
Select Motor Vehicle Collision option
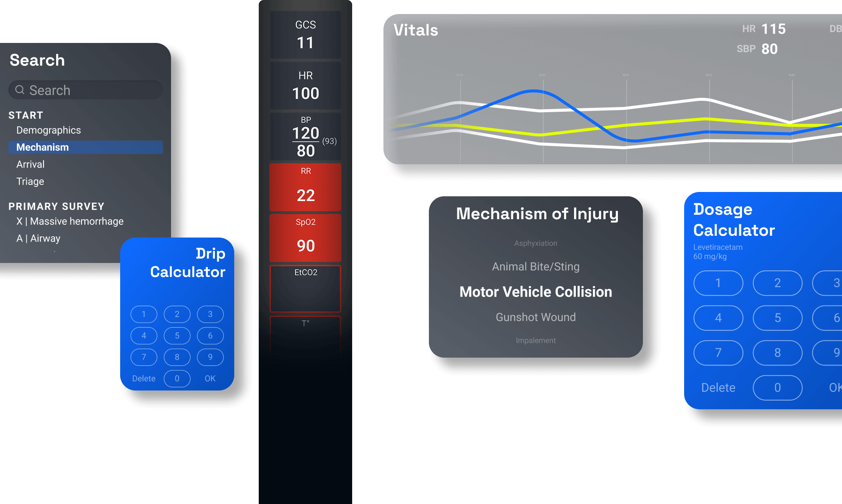click(x=535, y=292)
